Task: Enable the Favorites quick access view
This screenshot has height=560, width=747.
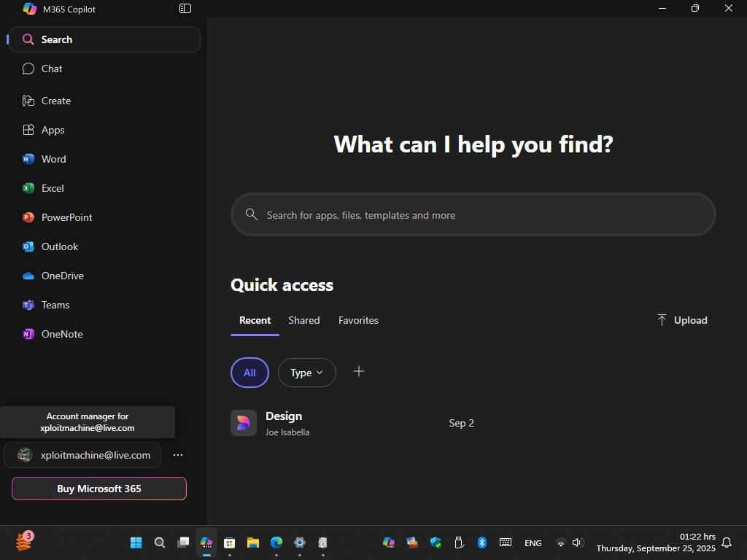Action: tap(358, 320)
